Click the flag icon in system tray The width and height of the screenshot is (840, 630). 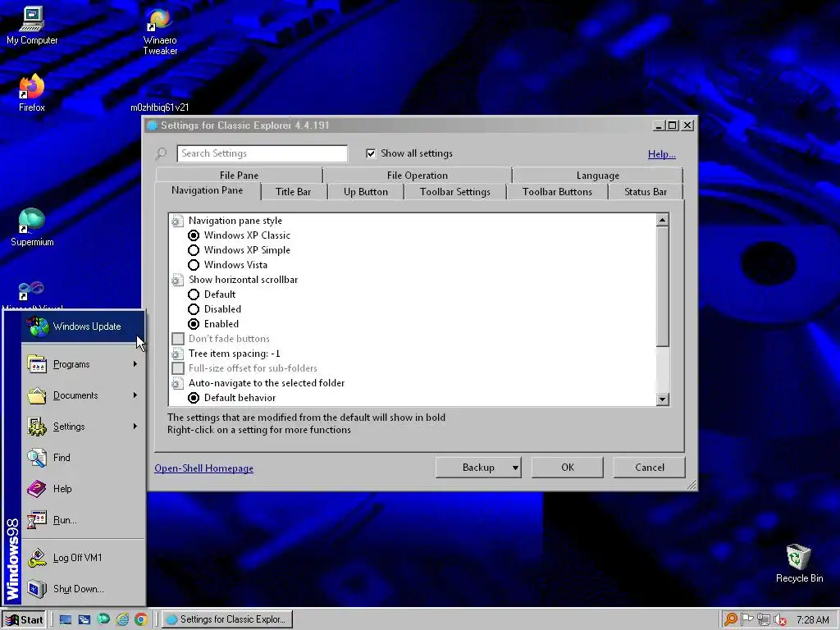point(746,619)
